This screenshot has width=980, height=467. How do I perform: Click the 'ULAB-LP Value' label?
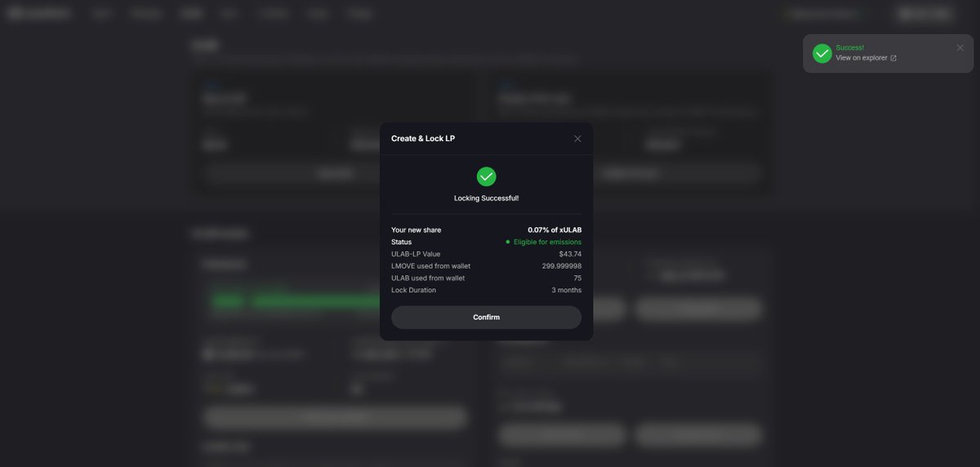[416, 255]
